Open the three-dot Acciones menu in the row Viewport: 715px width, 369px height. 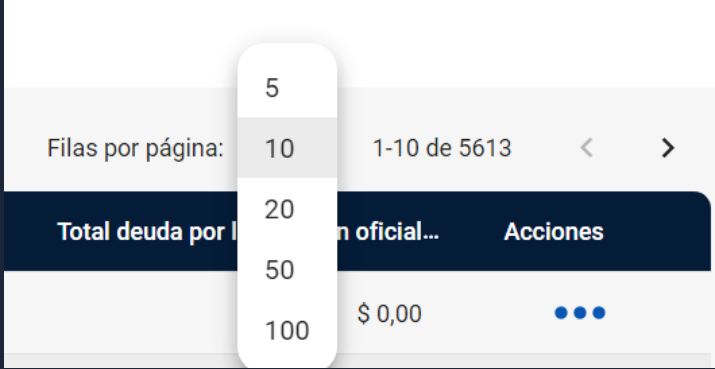coord(580,313)
